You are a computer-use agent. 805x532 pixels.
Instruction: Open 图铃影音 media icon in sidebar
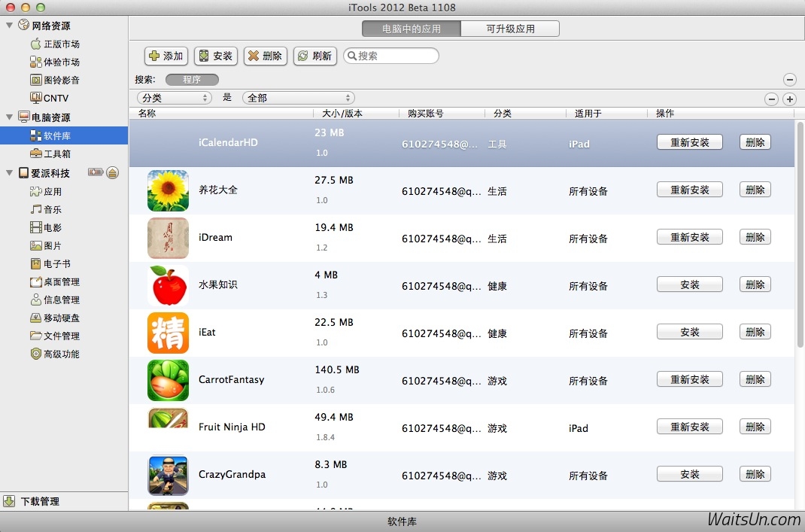[35, 80]
